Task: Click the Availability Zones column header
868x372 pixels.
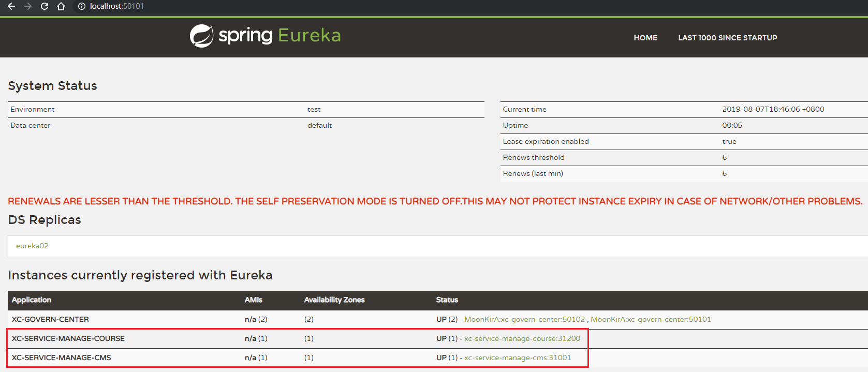Action: tap(334, 300)
